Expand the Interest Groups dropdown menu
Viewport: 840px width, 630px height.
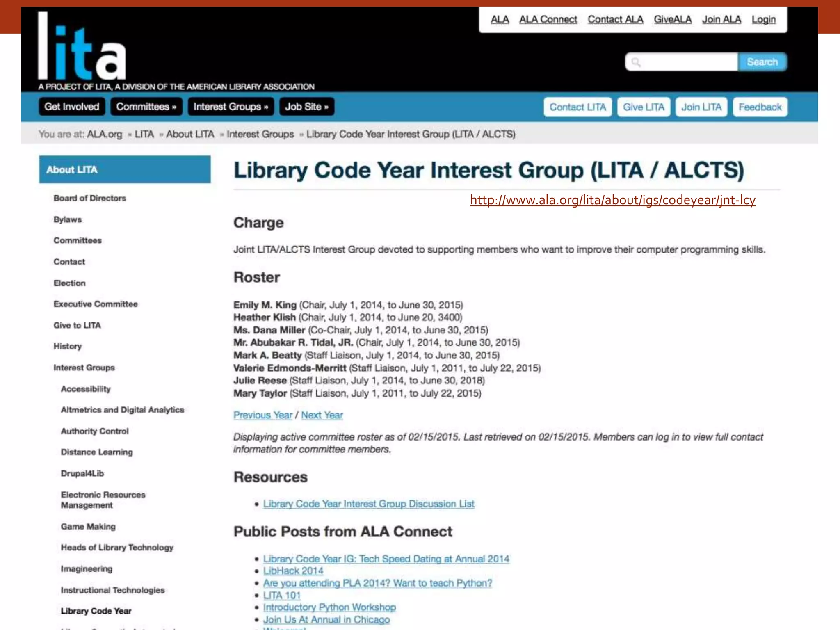pos(231,107)
